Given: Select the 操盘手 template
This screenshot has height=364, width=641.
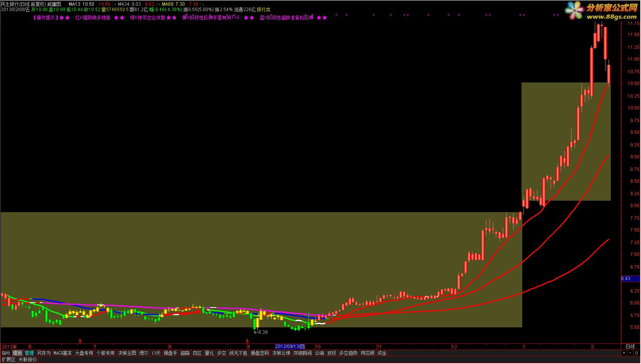Looking at the screenshot, I should pyautogui.click(x=170, y=353).
